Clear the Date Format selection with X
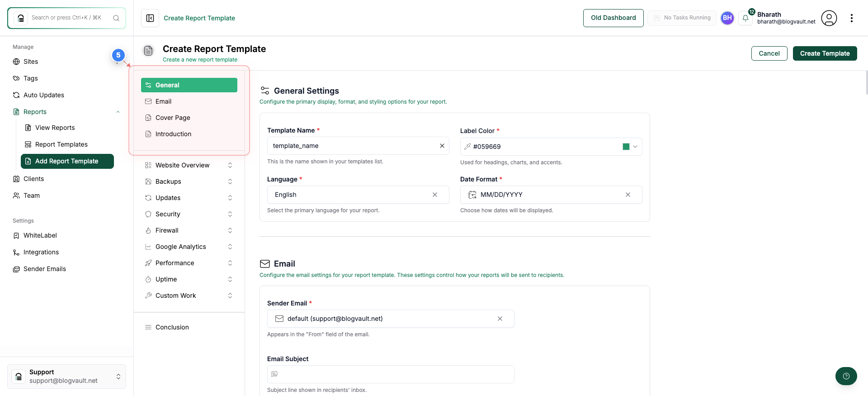868x396 pixels. (628, 195)
